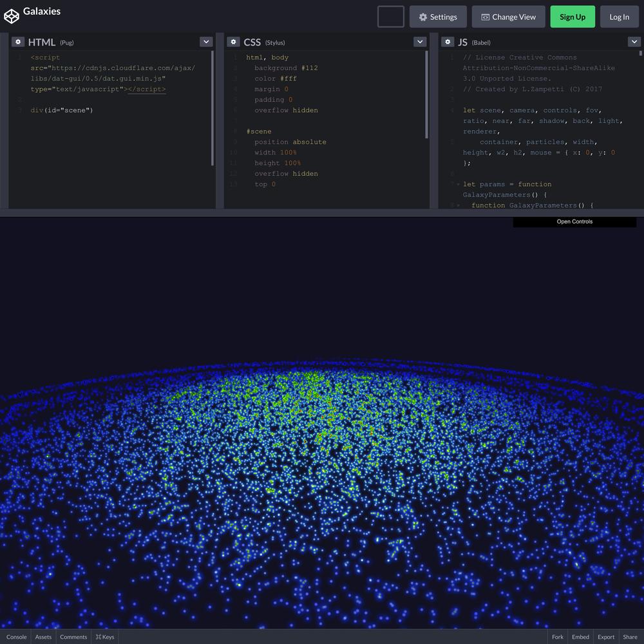Click the "(Pug)" preprocessor label

(67, 43)
